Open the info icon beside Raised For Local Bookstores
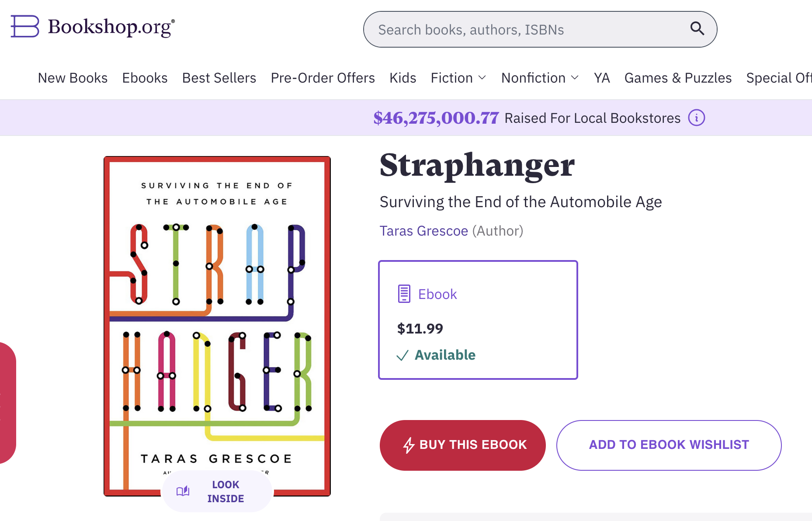The width and height of the screenshot is (812, 521). (696, 118)
